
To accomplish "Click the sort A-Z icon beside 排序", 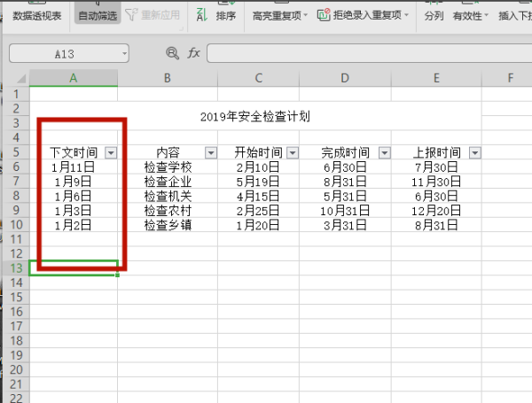I will [x=201, y=15].
